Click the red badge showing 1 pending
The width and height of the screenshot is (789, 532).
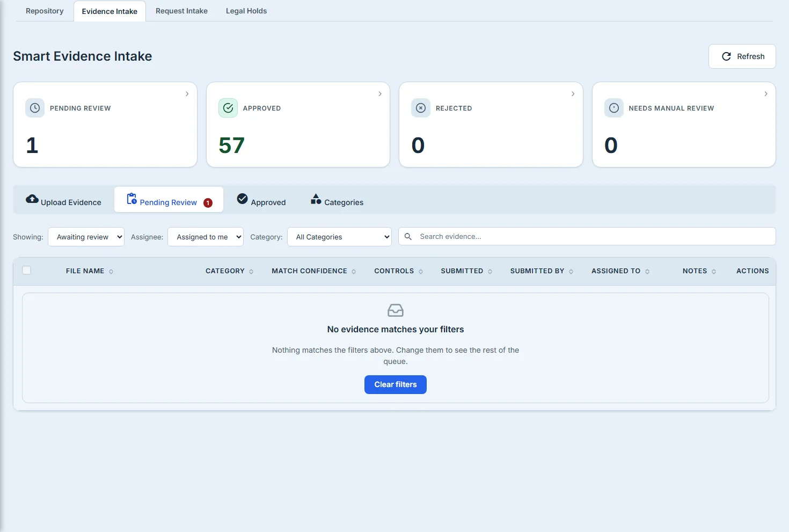(208, 203)
